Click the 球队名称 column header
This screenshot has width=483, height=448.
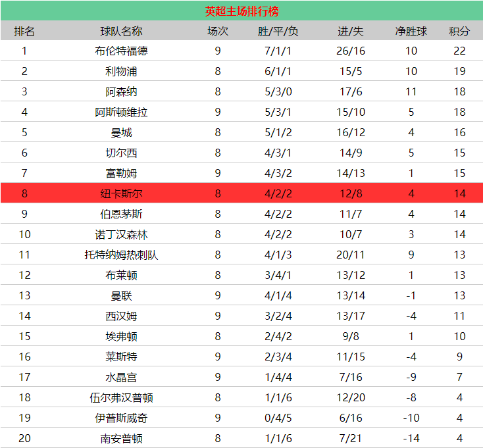tap(121, 31)
